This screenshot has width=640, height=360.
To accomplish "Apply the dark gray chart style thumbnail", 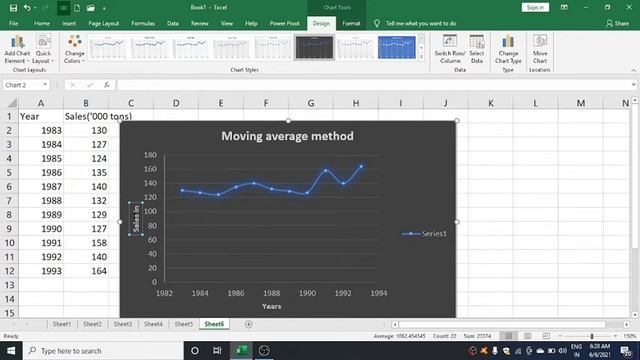I will [314, 47].
